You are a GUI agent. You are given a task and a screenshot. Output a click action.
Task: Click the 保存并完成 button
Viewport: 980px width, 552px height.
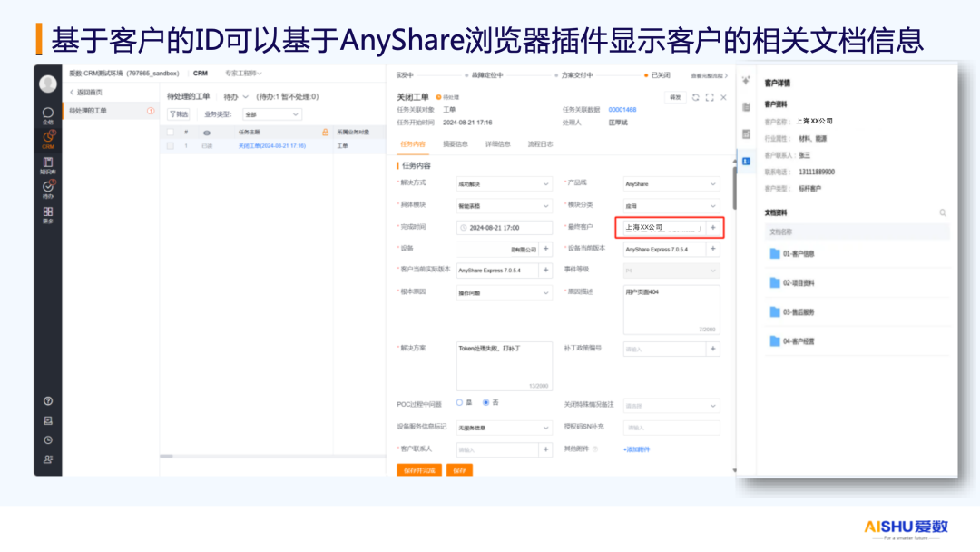(418, 470)
